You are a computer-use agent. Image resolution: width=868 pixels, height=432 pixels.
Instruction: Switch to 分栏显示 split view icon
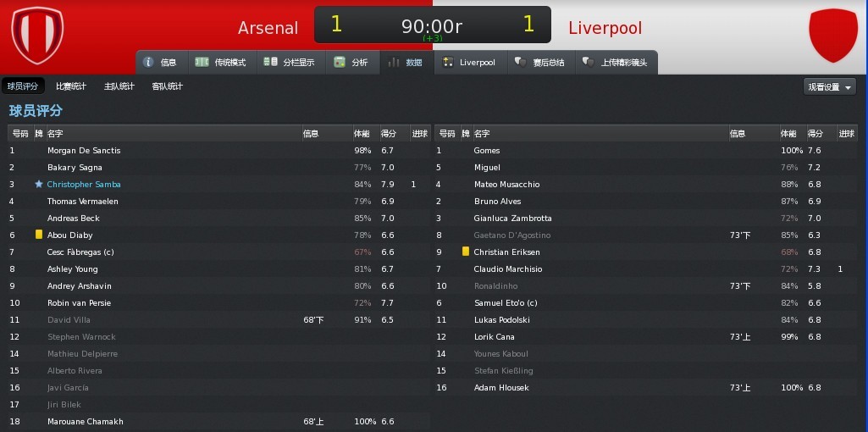pyautogui.click(x=271, y=62)
